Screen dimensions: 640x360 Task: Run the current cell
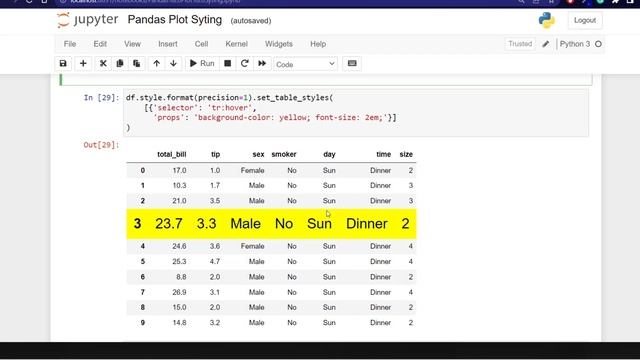click(x=202, y=64)
